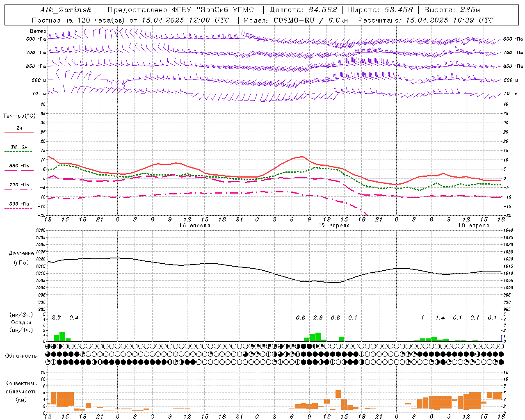Image resolution: width=525 pixels, height=420 pixels.
Task: Select the 17 апреля date label
Action: 334,226
